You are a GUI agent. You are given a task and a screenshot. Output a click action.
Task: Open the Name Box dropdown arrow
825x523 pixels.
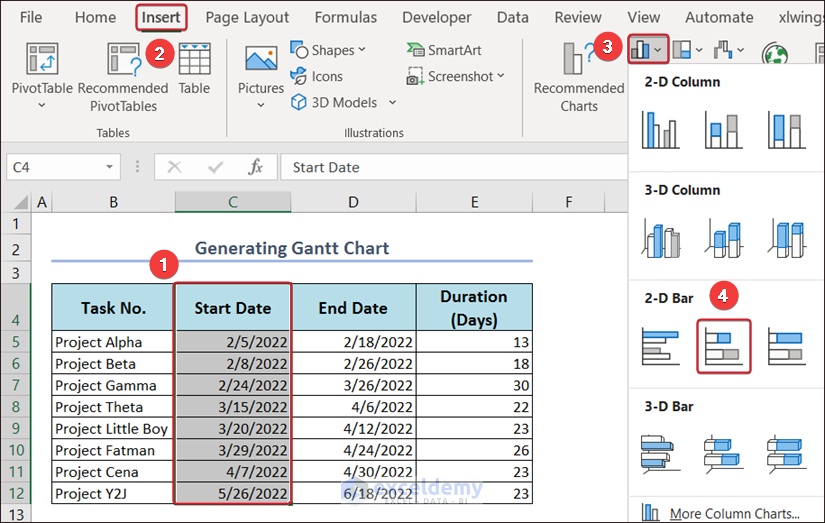tap(110, 167)
